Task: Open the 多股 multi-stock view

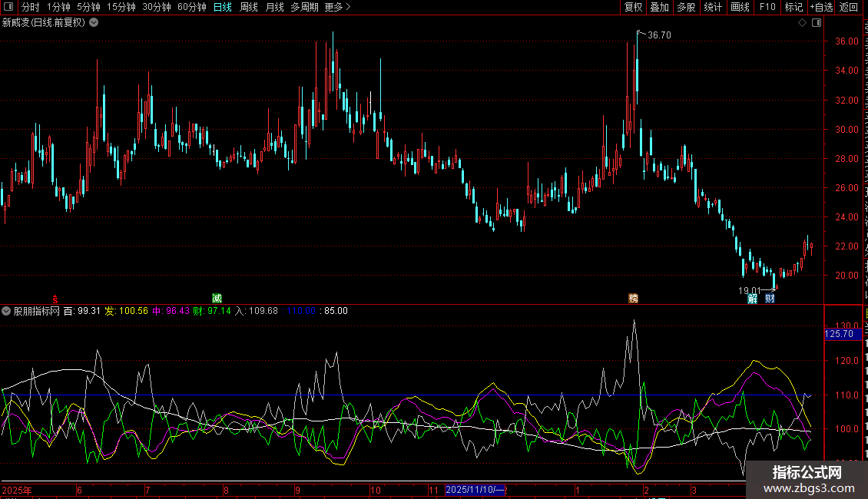Action: (x=686, y=7)
